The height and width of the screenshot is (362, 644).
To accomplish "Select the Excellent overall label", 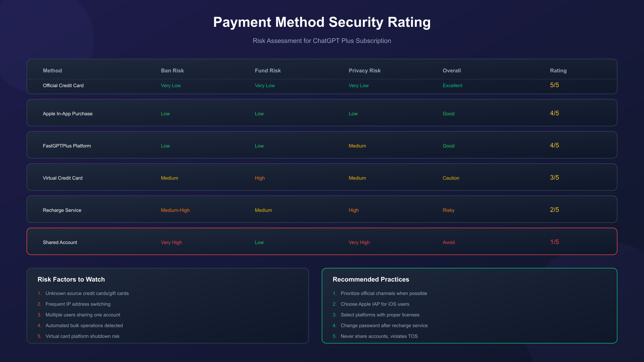I will [452, 86].
